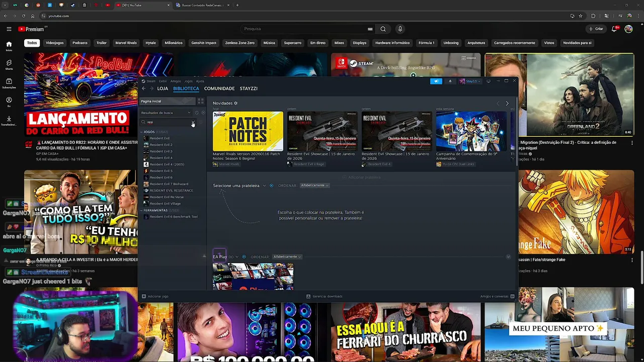Open the Ajuda menu in Steam
Screen dimensions: 644x362
[200, 81]
